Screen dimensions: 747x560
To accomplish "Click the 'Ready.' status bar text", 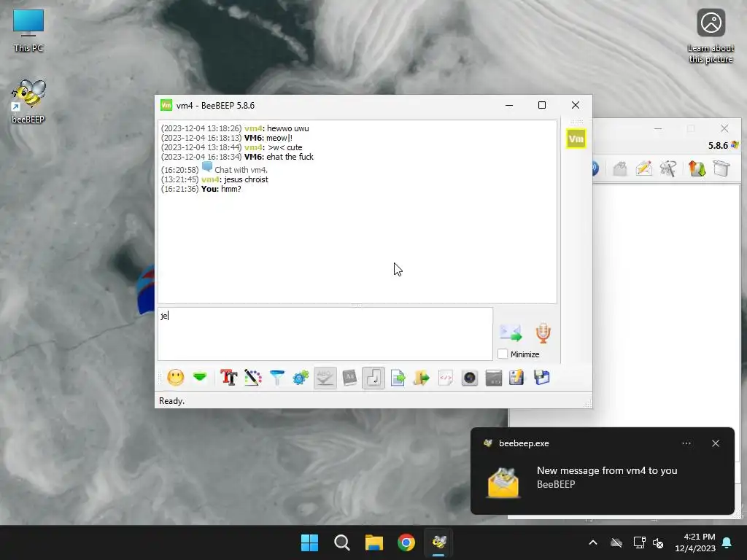I will pos(171,401).
